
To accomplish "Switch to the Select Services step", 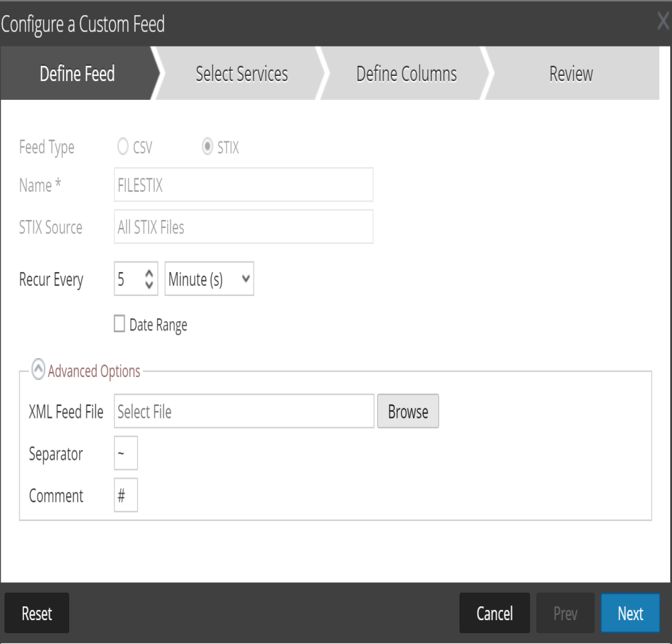I will (x=241, y=74).
